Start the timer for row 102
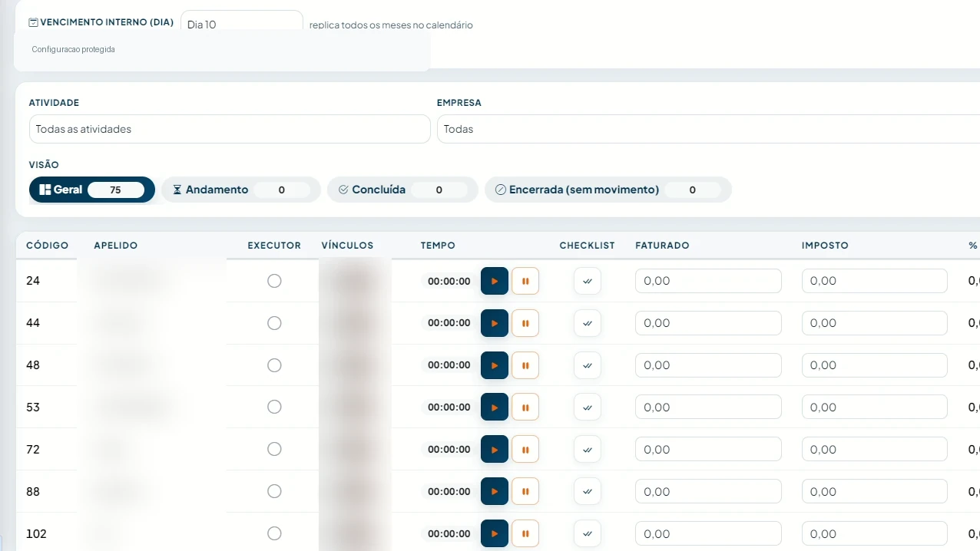This screenshot has width=980, height=551. 495,534
